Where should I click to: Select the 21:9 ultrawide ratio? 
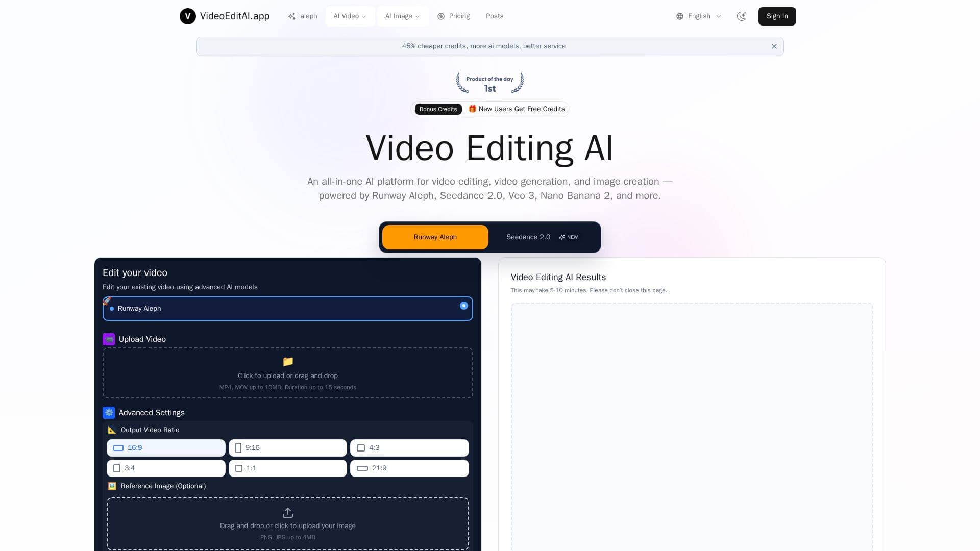409,468
